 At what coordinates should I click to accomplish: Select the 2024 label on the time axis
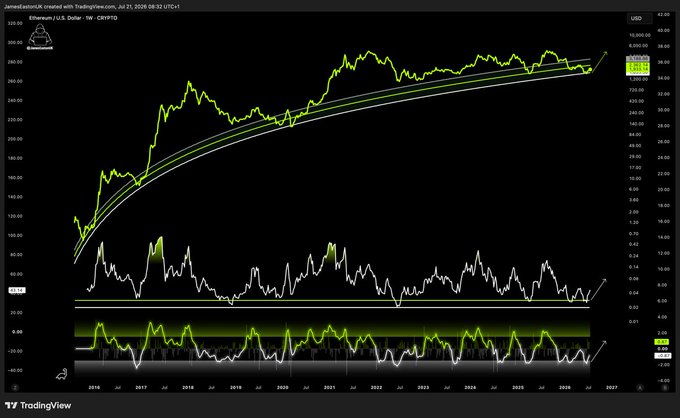click(x=470, y=387)
